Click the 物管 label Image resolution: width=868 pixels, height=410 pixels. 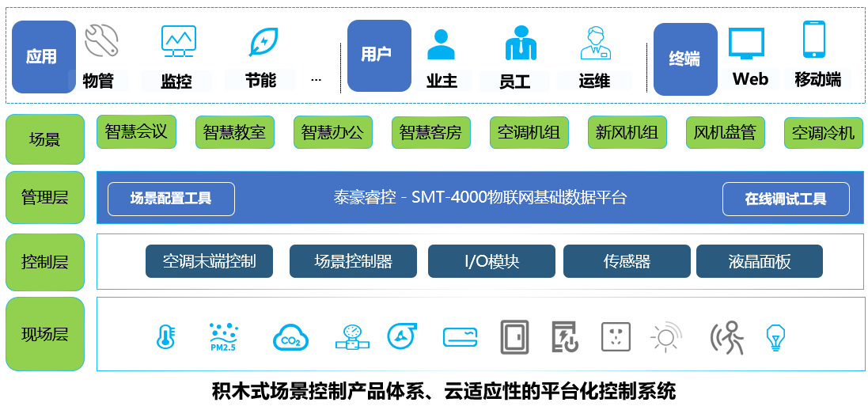(99, 82)
